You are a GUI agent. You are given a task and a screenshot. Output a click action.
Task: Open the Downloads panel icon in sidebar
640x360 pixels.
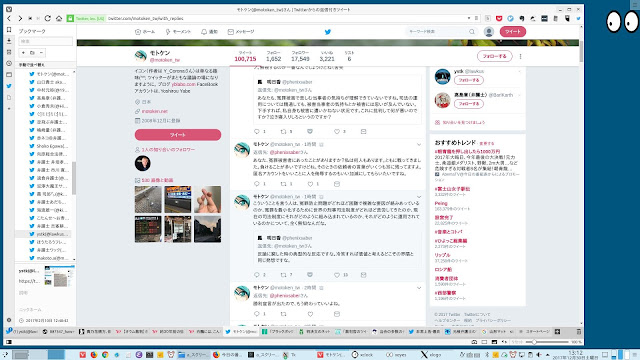coord(9,41)
